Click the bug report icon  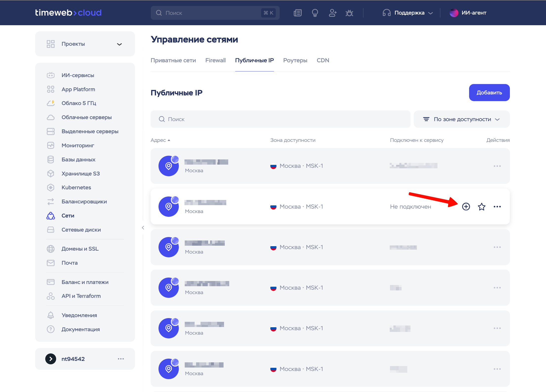click(x=349, y=13)
